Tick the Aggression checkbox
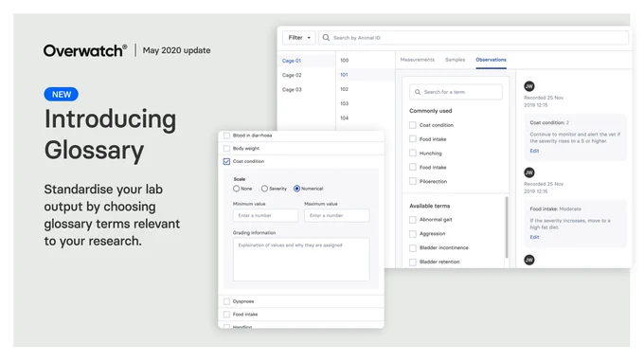 pos(413,234)
